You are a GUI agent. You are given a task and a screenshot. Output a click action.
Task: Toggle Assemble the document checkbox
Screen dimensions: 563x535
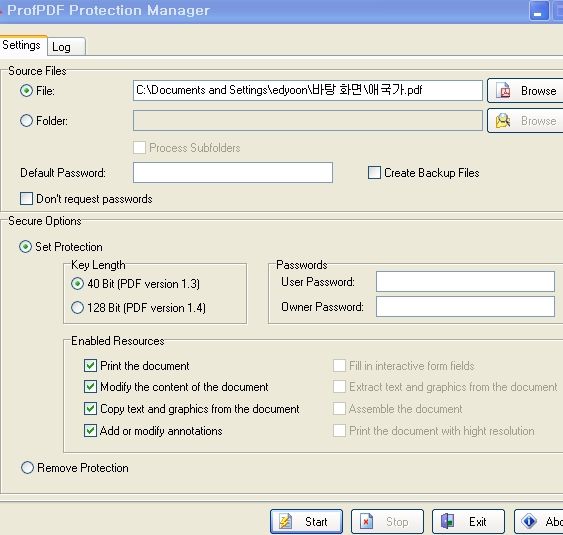pos(339,409)
